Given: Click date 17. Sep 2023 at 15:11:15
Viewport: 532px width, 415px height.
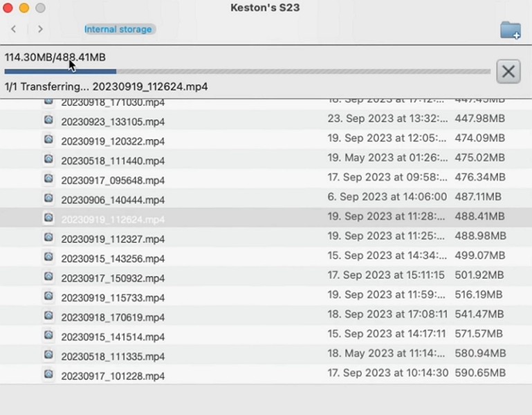Looking at the screenshot, I should [x=386, y=275].
